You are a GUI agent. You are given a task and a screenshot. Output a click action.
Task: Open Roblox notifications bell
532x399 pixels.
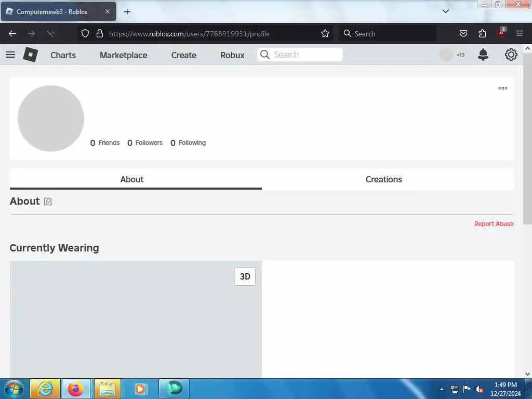(x=483, y=55)
